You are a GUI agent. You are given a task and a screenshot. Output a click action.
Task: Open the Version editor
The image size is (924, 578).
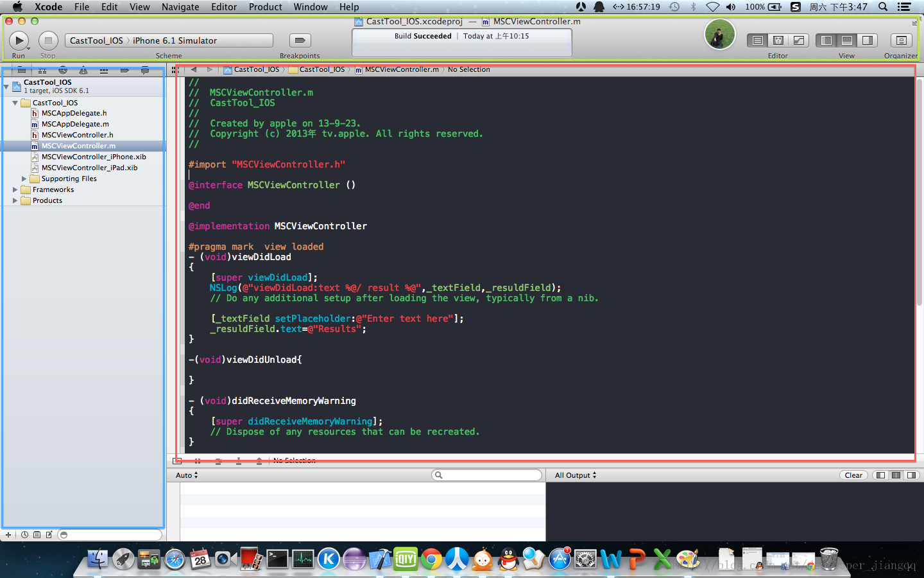pos(798,40)
